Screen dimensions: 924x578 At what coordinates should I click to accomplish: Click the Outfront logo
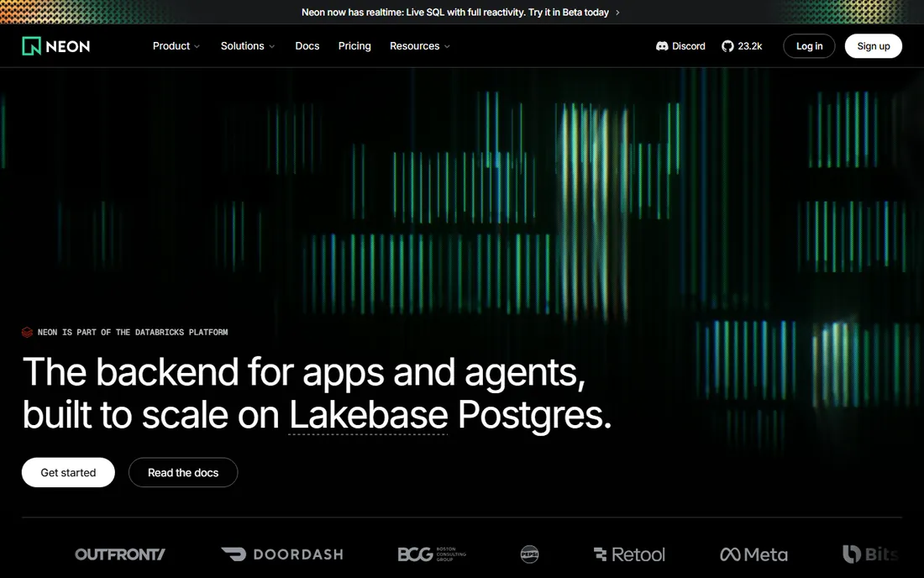click(x=120, y=554)
